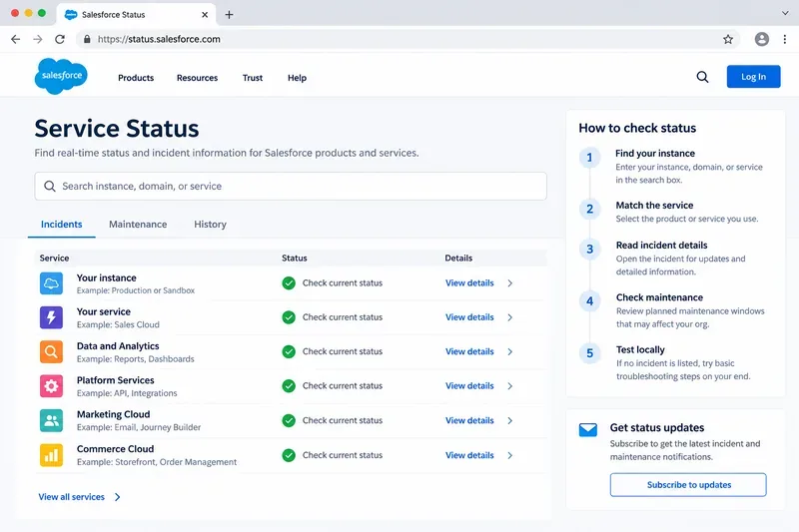Click the Your service lightning icon
This screenshot has width=799, height=532.
[52, 317]
